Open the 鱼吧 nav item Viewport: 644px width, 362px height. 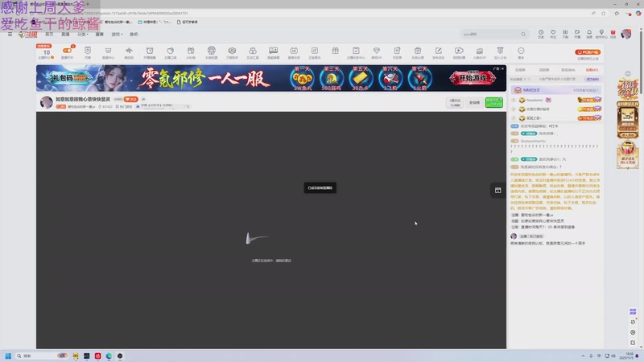click(134, 35)
